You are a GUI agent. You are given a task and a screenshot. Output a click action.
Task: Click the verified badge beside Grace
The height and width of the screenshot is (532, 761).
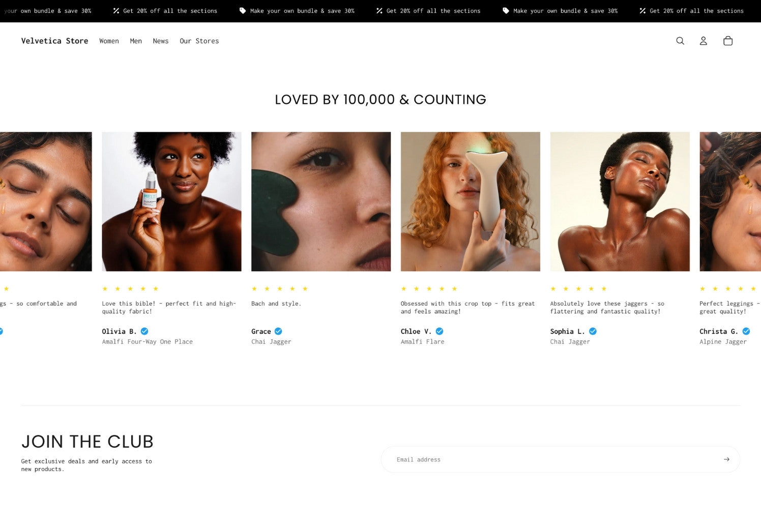click(278, 331)
